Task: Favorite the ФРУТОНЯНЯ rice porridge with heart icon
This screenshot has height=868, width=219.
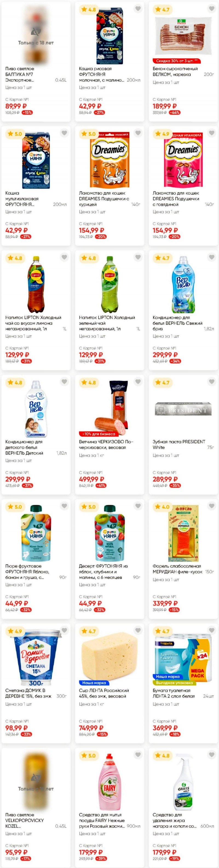Action: (138, 9)
